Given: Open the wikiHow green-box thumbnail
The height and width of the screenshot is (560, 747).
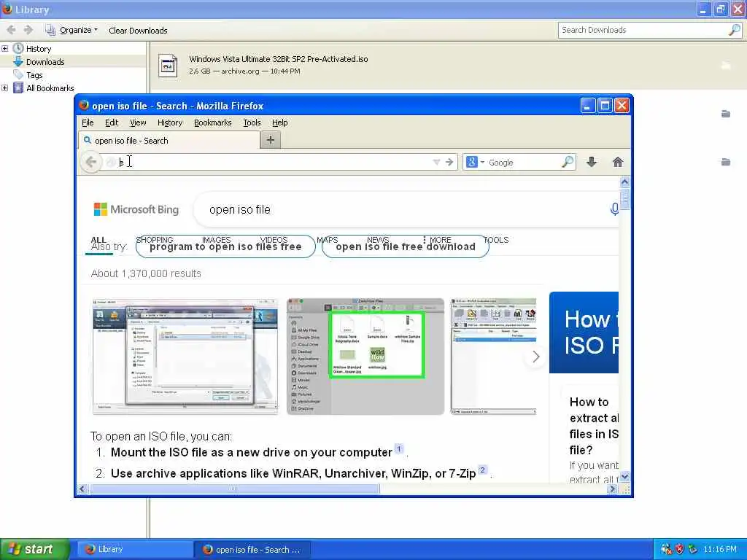Looking at the screenshot, I should (365, 356).
